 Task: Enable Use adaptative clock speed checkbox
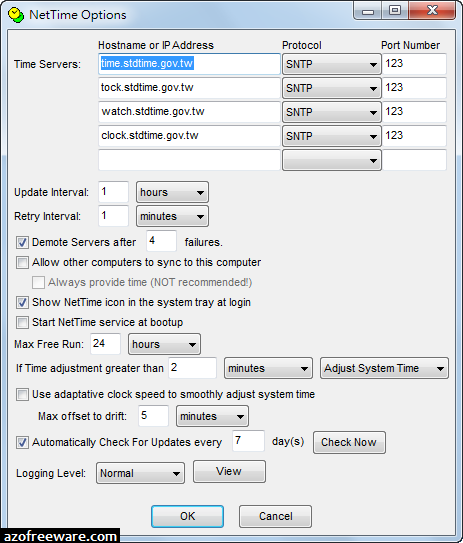pos(23,394)
